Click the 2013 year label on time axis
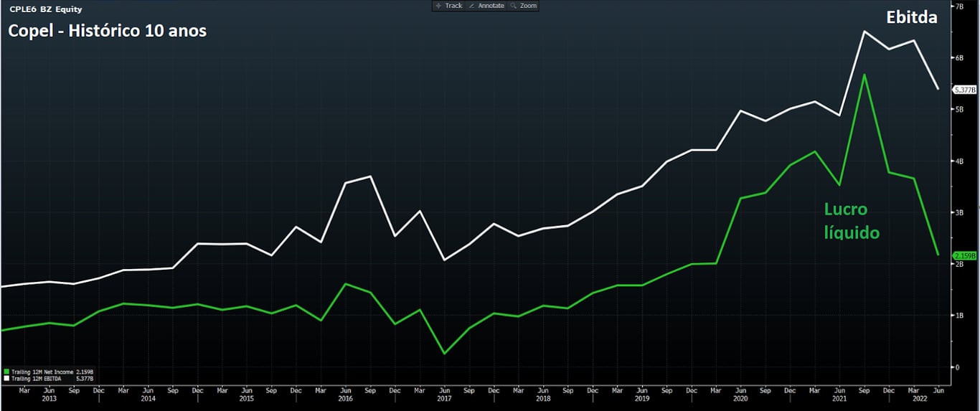The height and width of the screenshot is (411, 980). click(x=49, y=398)
